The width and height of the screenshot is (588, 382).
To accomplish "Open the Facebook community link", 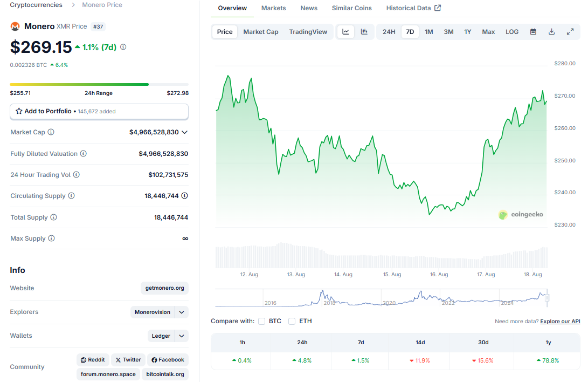I will click(168, 360).
